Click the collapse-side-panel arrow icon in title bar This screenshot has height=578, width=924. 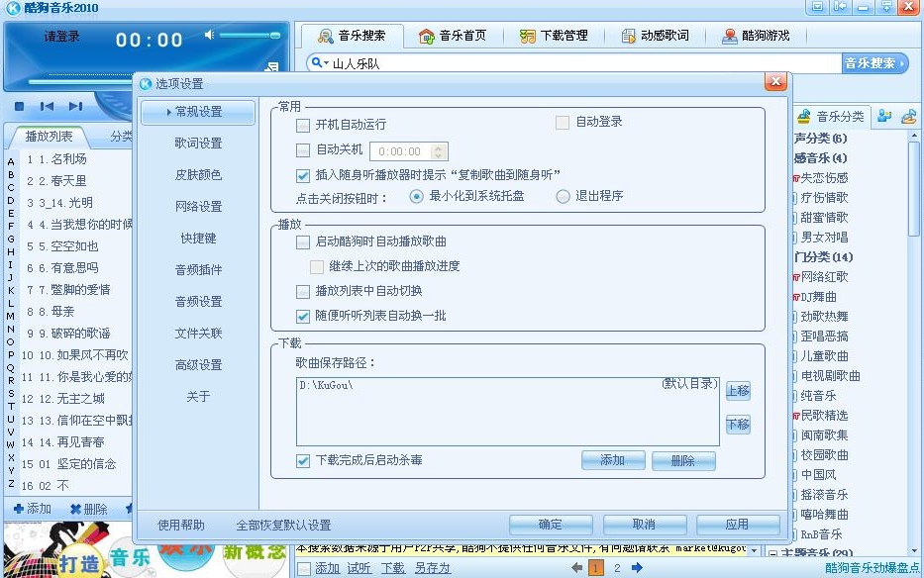click(x=841, y=7)
